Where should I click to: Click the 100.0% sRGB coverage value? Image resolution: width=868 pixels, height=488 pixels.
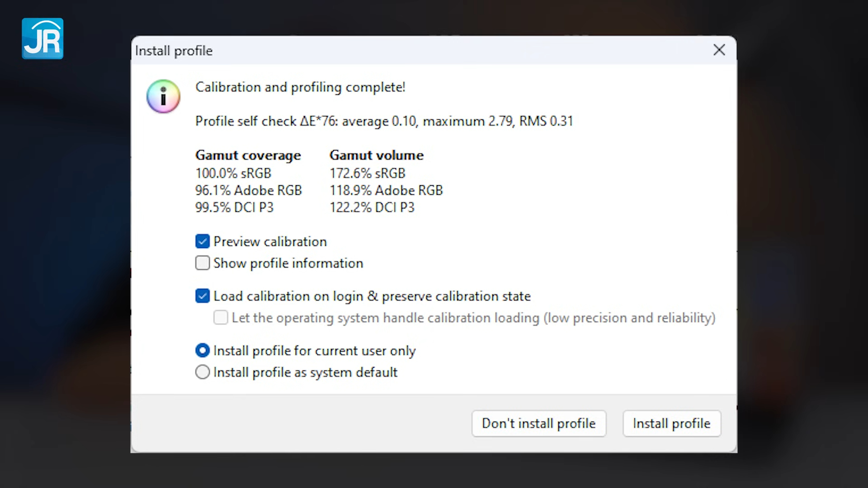(x=233, y=173)
